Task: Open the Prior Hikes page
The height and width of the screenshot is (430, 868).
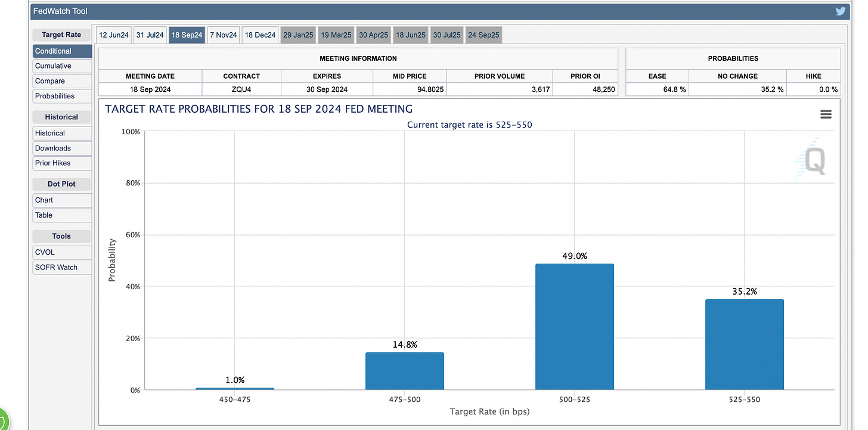Action: (x=62, y=163)
